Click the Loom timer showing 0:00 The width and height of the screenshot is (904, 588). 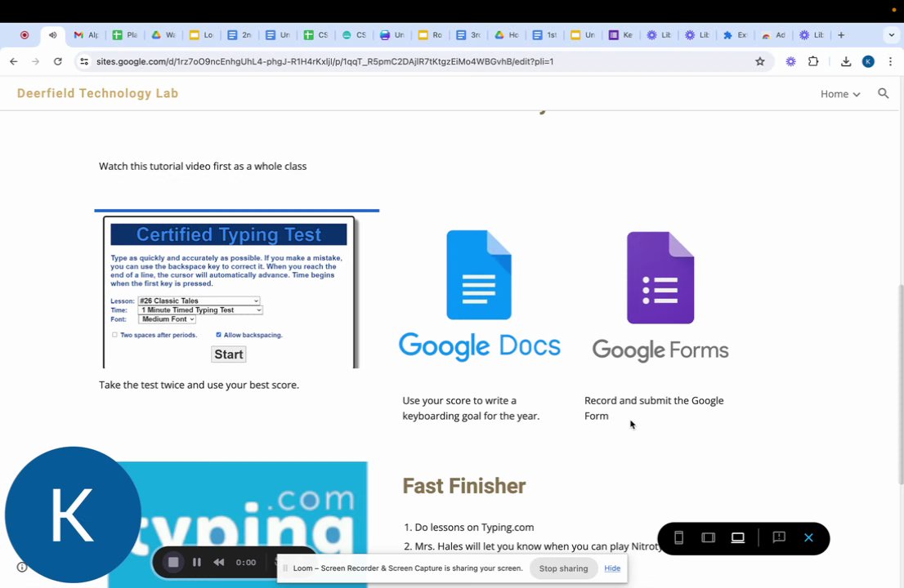pos(246,562)
